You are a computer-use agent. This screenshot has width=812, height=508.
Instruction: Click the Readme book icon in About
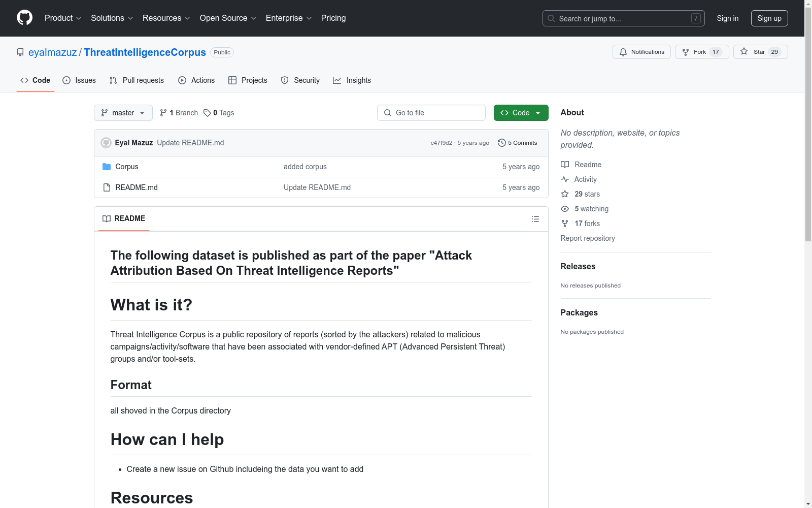point(565,165)
